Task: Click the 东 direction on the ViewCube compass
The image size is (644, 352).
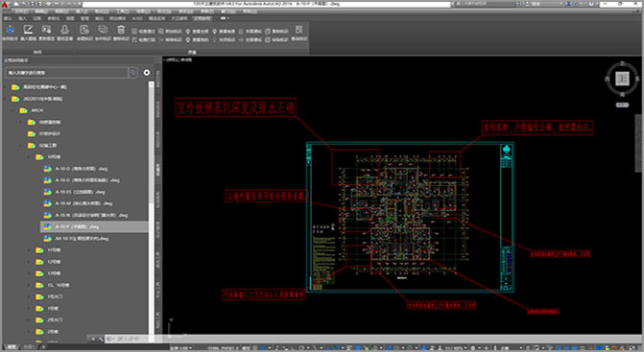Action: (x=637, y=79)
